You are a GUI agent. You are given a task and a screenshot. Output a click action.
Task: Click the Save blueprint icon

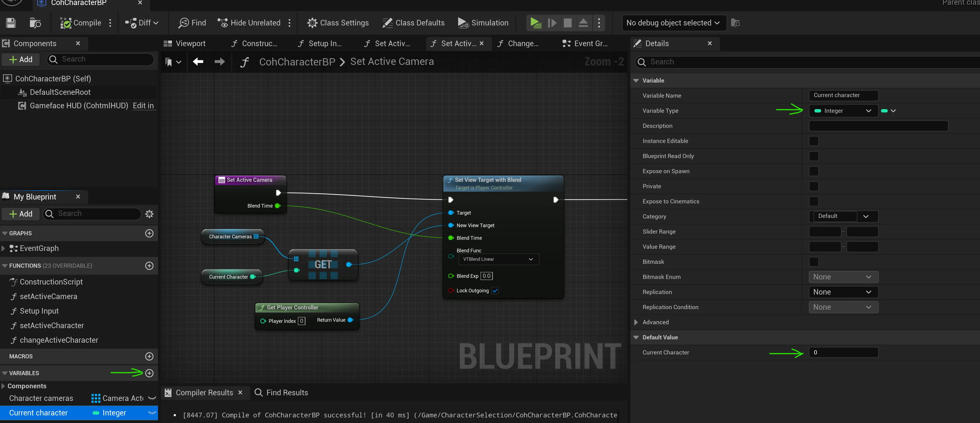11,23
